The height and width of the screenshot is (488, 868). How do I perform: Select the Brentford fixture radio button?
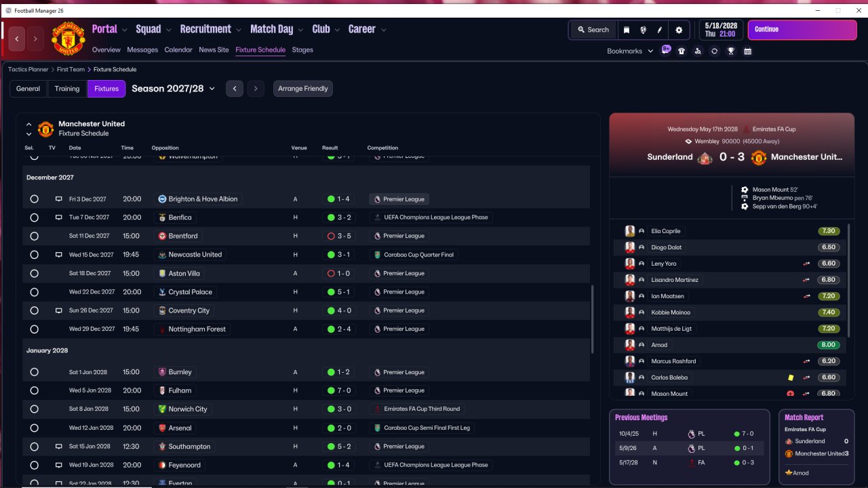point(35,236)
